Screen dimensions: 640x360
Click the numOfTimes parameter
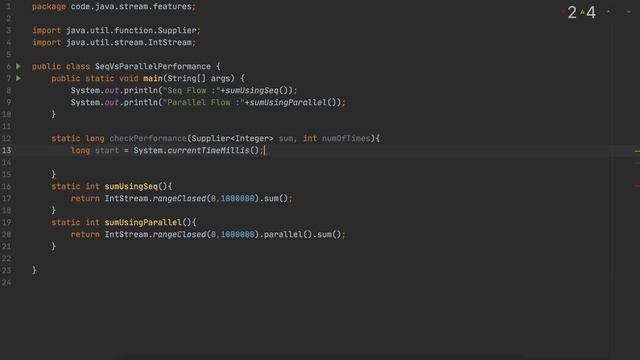(x=346, y=138)
